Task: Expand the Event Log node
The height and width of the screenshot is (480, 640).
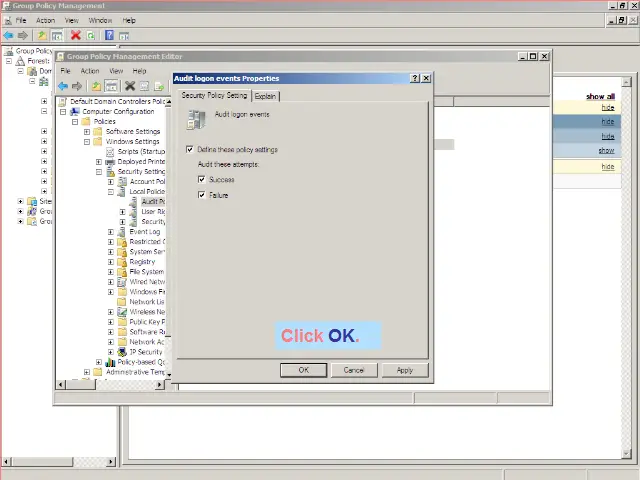Action: (111, 232)
